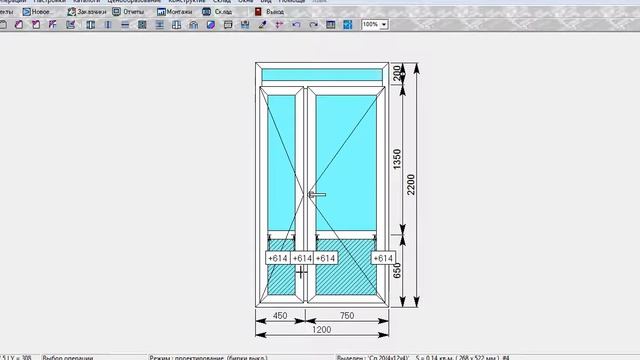Open the Настройки menu
This screenshot has height=360, width=640.
49,1
